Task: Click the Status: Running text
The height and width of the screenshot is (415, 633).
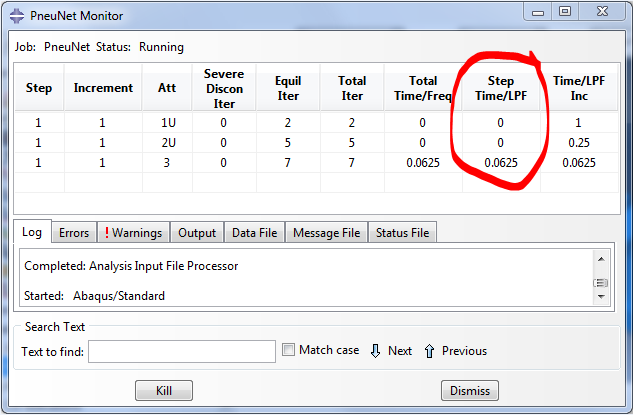Action: 140,47
